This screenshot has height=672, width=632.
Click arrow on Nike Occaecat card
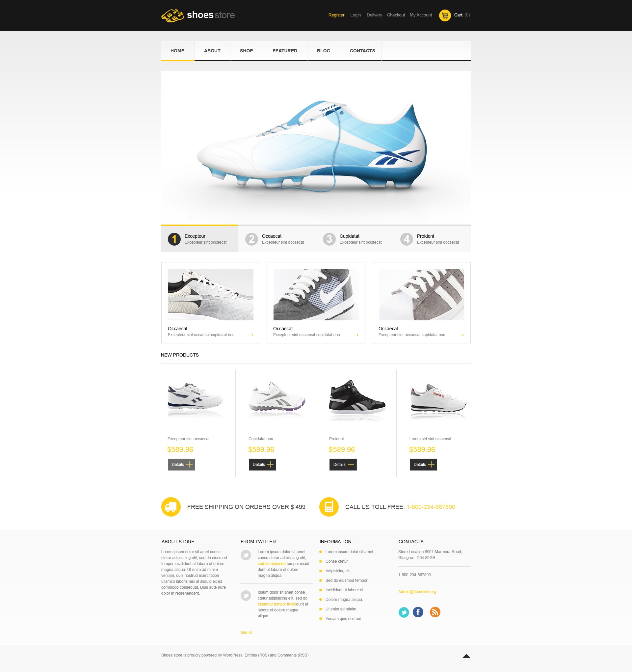357,335
